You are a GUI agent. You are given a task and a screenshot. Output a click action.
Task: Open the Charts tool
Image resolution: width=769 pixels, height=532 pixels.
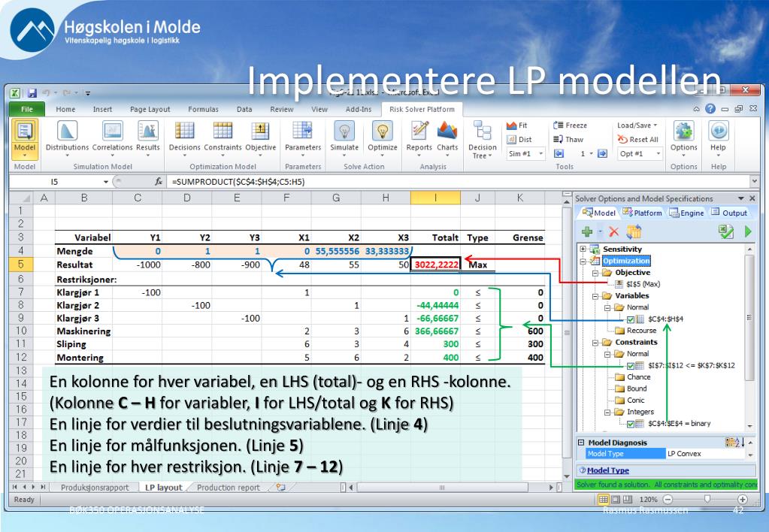click(x=447, y=138)
